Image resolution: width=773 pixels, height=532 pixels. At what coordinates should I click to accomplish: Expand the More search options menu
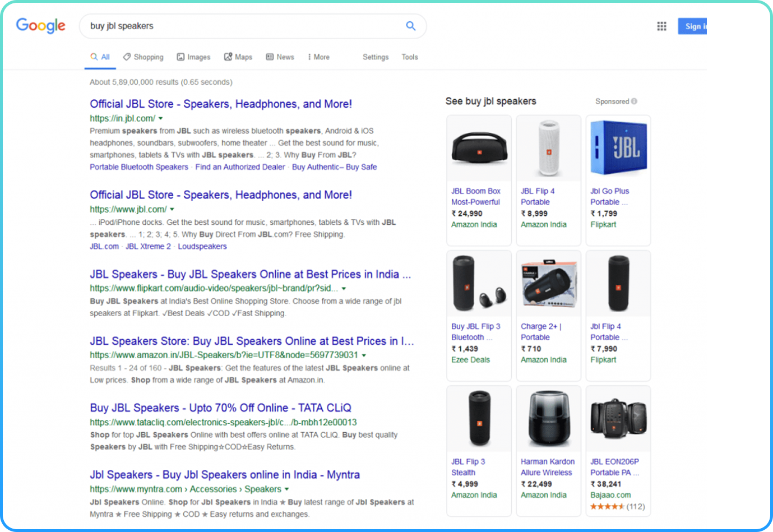(x=318, y=57)
